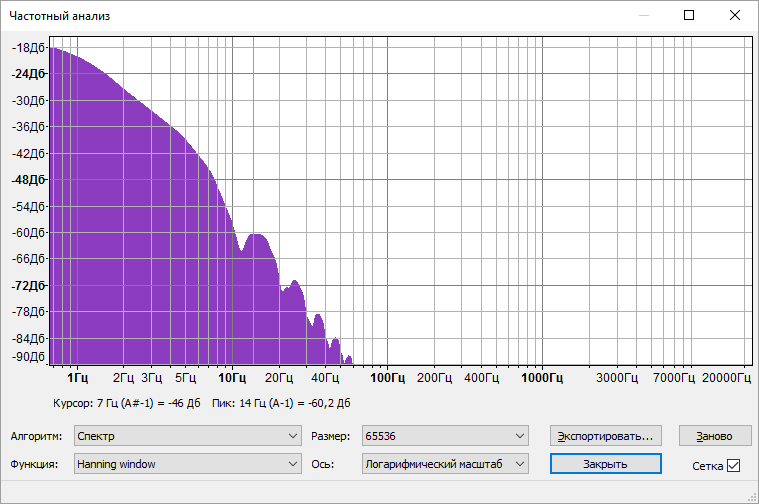Click the 40Гц frequency axis label

coord(325,378)
